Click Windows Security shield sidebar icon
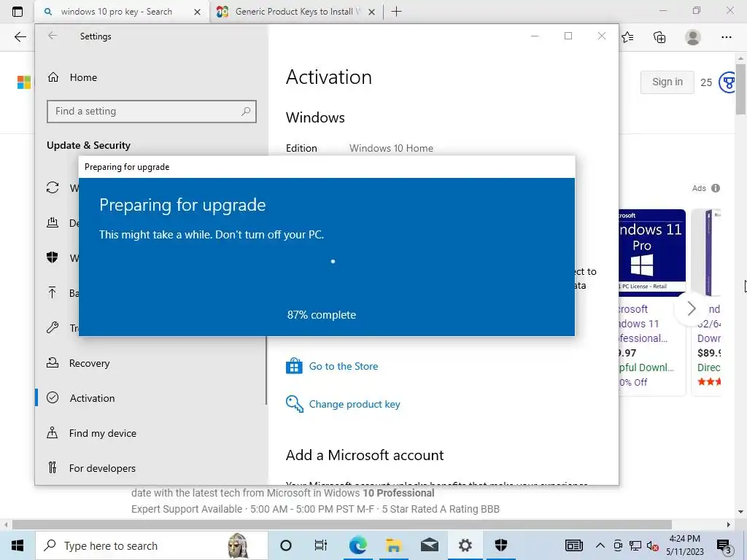This screenshot has height=560, width=747. point(53,257)
